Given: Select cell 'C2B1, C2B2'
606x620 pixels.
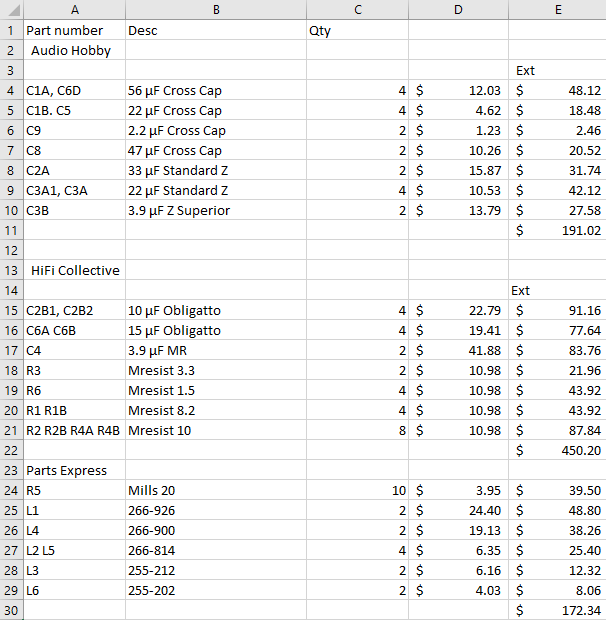Looking at the screenshot, I should coord(74,310).
